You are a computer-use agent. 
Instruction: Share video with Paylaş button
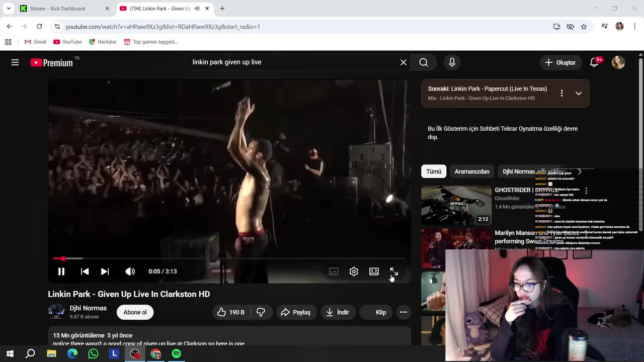296,312
